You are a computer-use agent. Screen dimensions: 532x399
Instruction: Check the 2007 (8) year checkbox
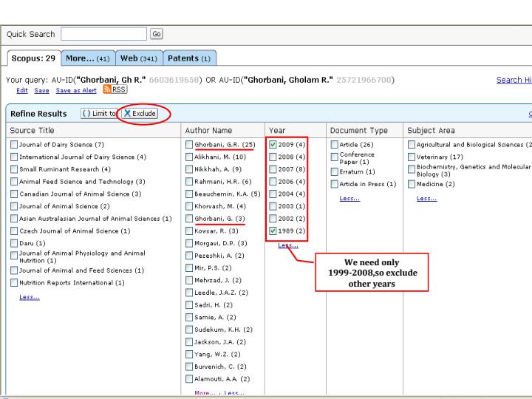pos(273,169)
